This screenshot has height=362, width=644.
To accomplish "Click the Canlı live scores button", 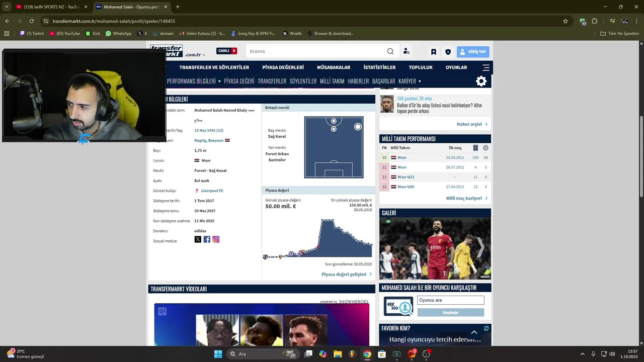I will click(x=226, y=51).
